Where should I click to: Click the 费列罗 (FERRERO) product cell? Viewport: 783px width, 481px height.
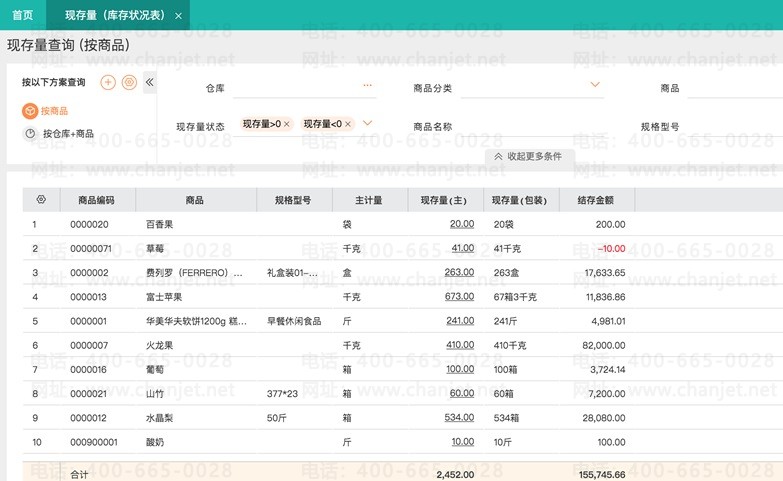(x=194, y=273)
